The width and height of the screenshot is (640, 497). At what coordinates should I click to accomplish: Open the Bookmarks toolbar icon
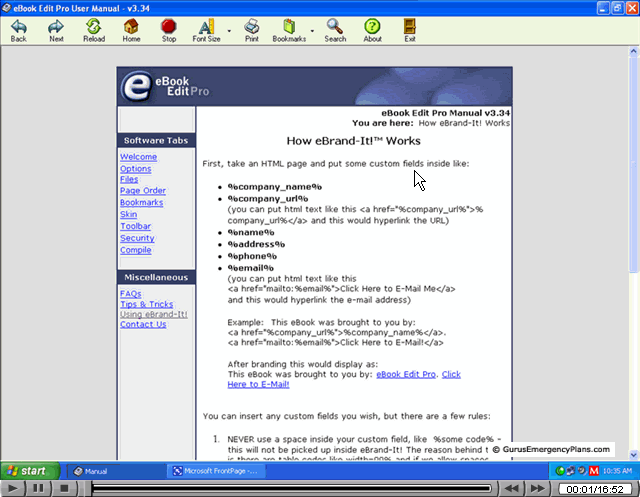(x=289, y=31)
